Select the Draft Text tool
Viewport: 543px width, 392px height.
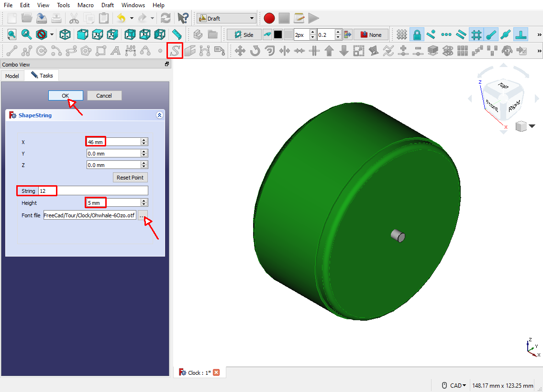[115, 51]
